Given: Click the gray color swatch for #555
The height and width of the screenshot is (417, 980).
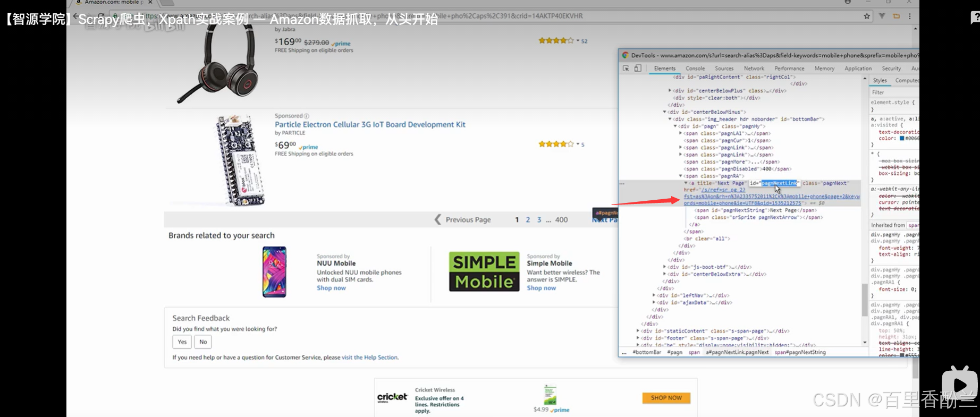Looking at the screenshot, I should pyautogui.click(x=902, y=355).
